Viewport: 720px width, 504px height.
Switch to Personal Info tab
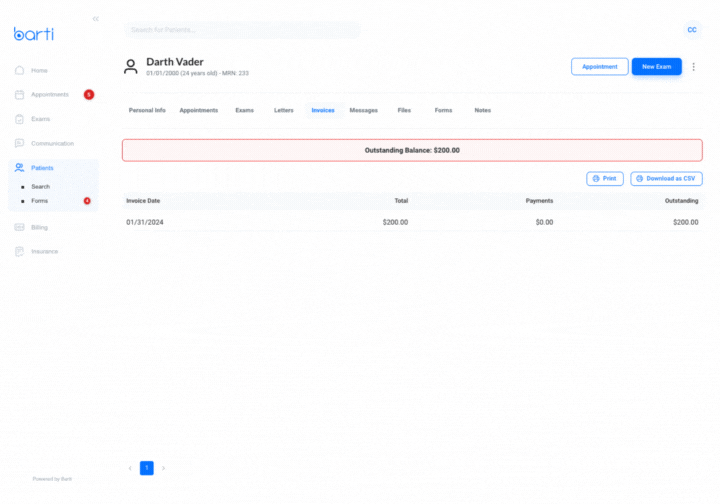147,110
